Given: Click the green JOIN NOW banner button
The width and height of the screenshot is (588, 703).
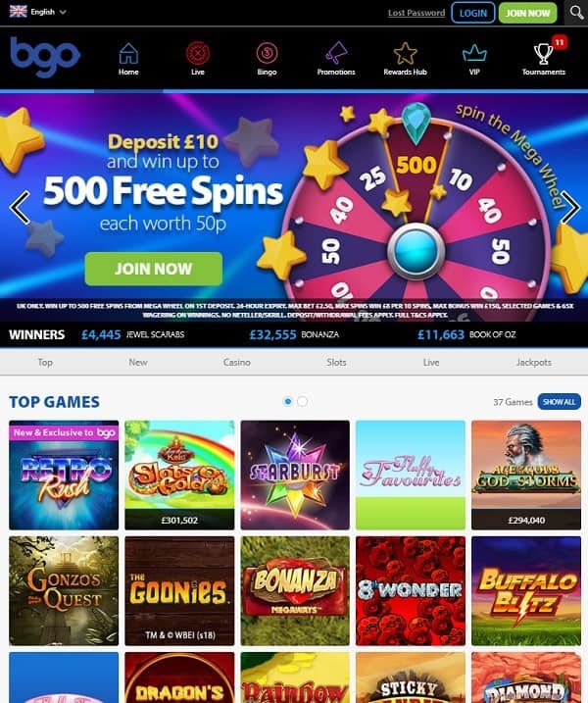Looking at the screenshot, I should 153,269.
